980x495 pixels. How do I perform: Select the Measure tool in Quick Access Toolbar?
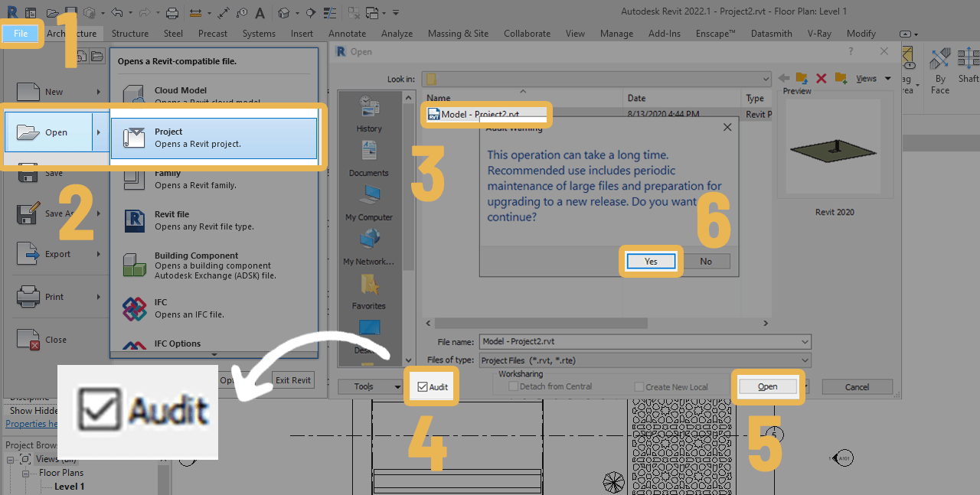tap(197, 12)
